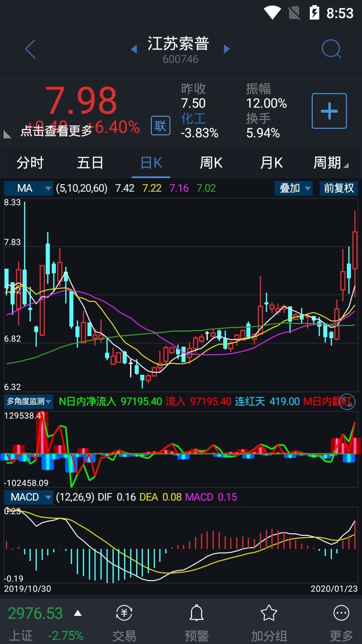Tap the 昨收 7.50 value
The image size is (362, 644).
194,103
